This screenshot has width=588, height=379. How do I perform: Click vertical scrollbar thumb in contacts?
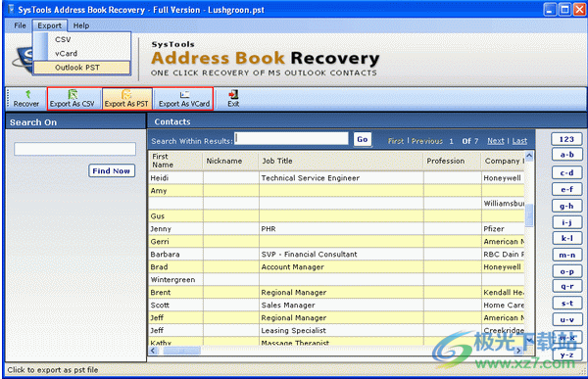(x=529, y=215)
